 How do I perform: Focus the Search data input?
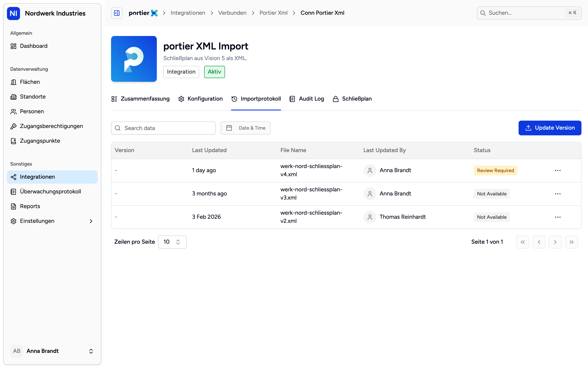[163, 128]
